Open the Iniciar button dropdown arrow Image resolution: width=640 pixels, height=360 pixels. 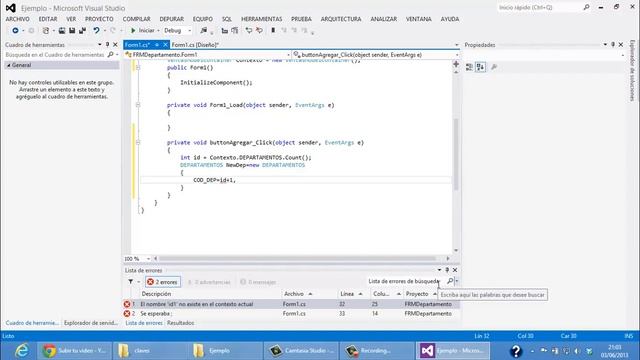click(158, 31)
